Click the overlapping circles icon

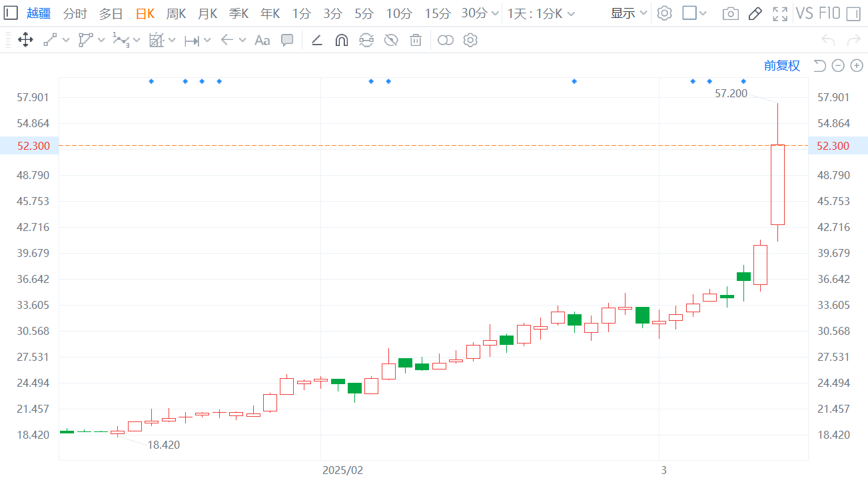pos(446,40)
